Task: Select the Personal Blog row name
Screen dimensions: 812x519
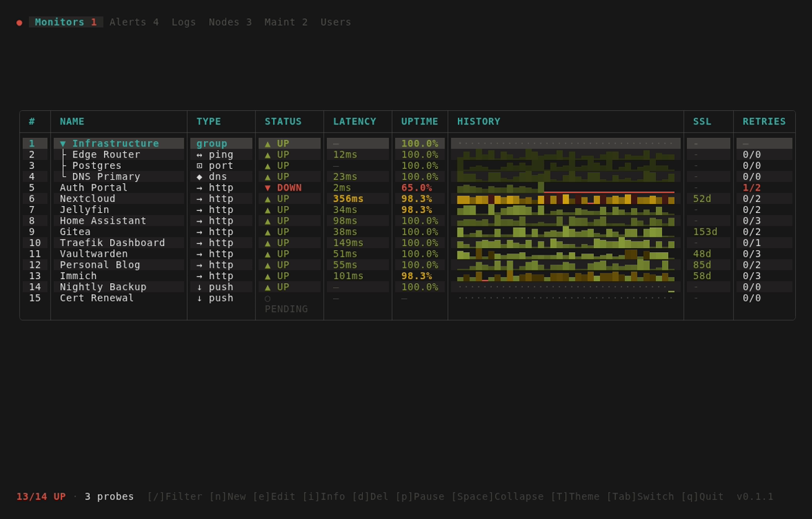Action: [x=100, y=265]
